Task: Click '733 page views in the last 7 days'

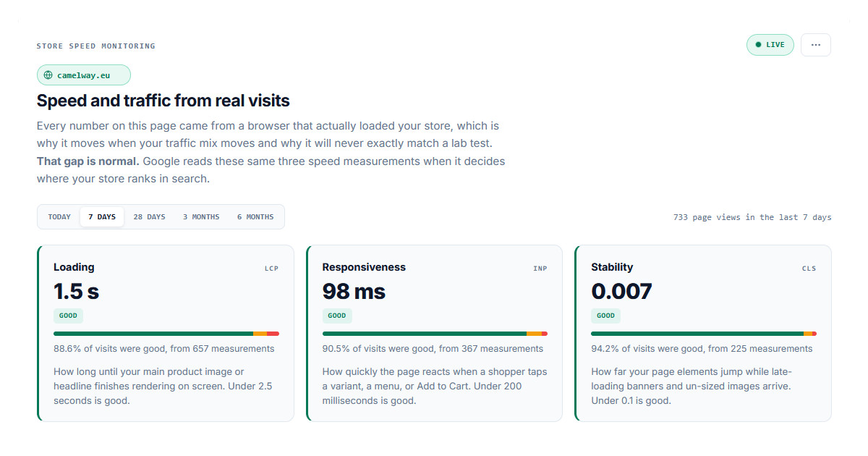Action: 752,217
